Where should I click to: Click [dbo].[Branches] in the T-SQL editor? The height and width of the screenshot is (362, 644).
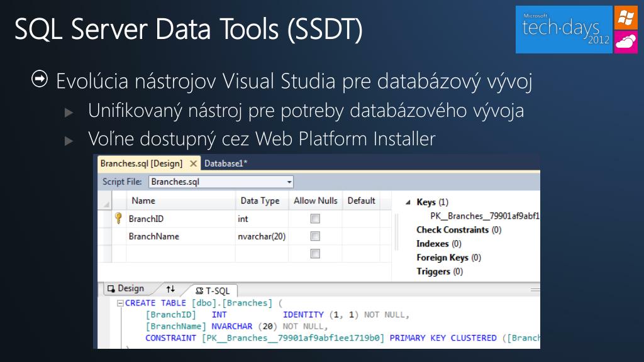pyautogui.click(x=232, y=303)
